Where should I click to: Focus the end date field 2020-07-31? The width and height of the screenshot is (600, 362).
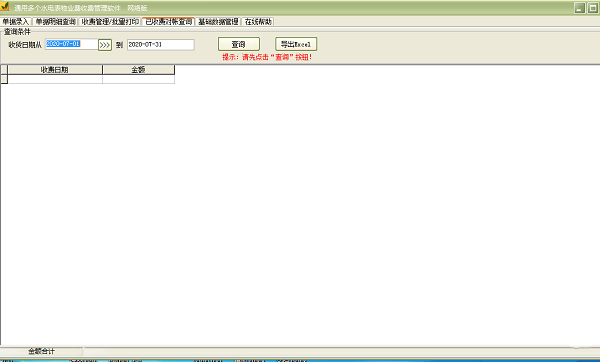(x=161, y=45)
